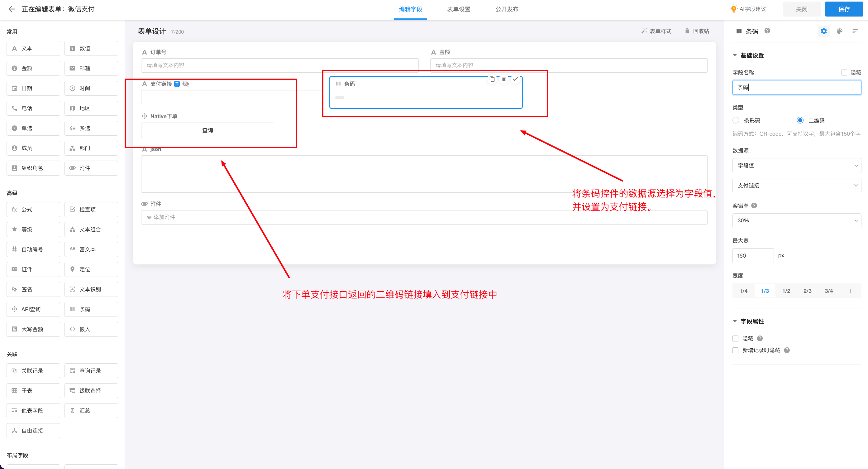868x469 pixels.
Task: Switch to 表单设置 tab
Action: point(459,9)
